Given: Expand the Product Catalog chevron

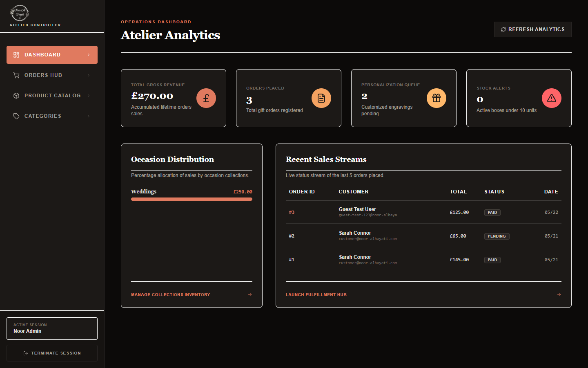Looking at the screenshot, I should coord(89,96).
